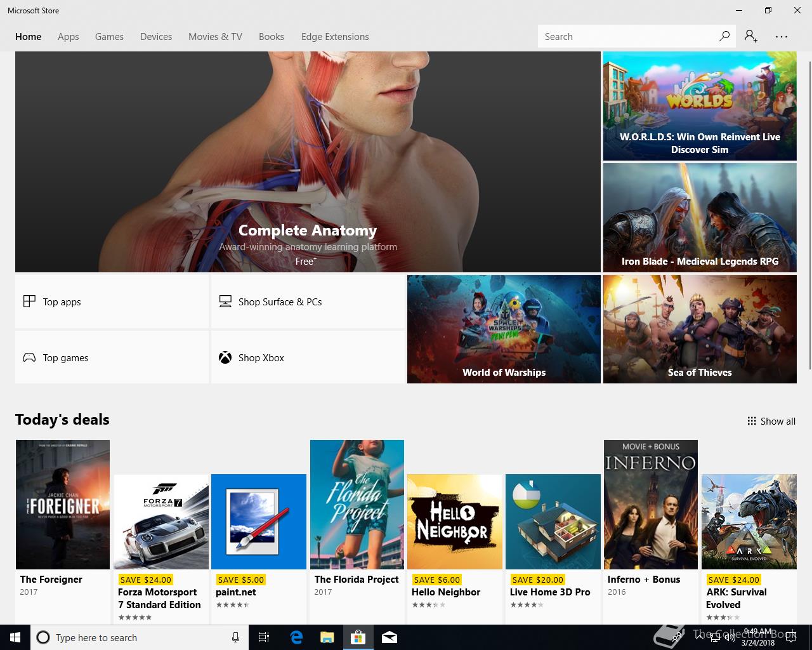Click the Cortana circle icon

click(x=43, y=637)
